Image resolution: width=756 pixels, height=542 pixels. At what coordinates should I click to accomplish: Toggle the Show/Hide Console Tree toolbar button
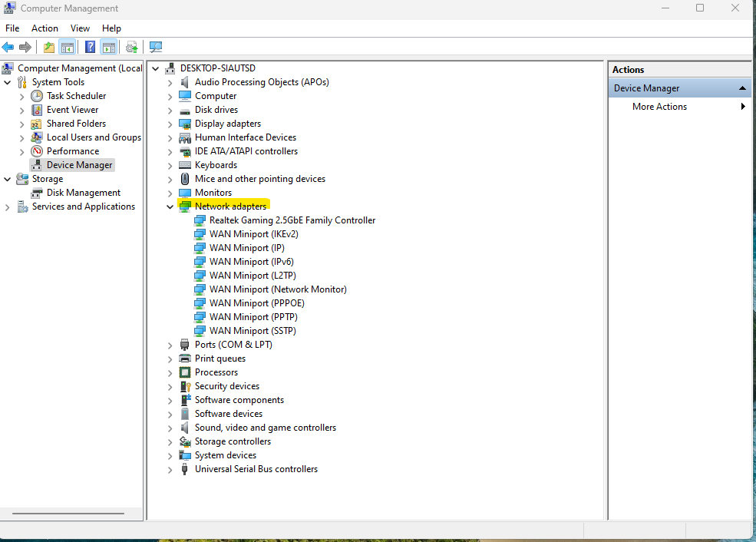68,48
